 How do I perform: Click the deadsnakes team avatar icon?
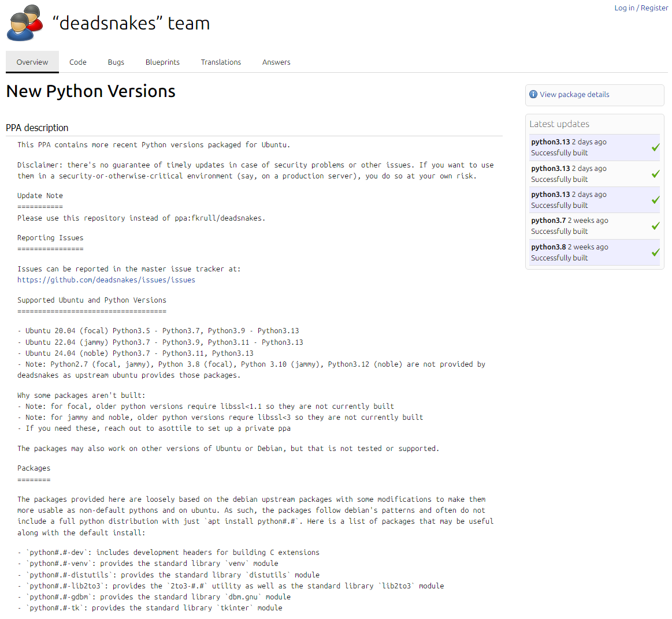25,23
